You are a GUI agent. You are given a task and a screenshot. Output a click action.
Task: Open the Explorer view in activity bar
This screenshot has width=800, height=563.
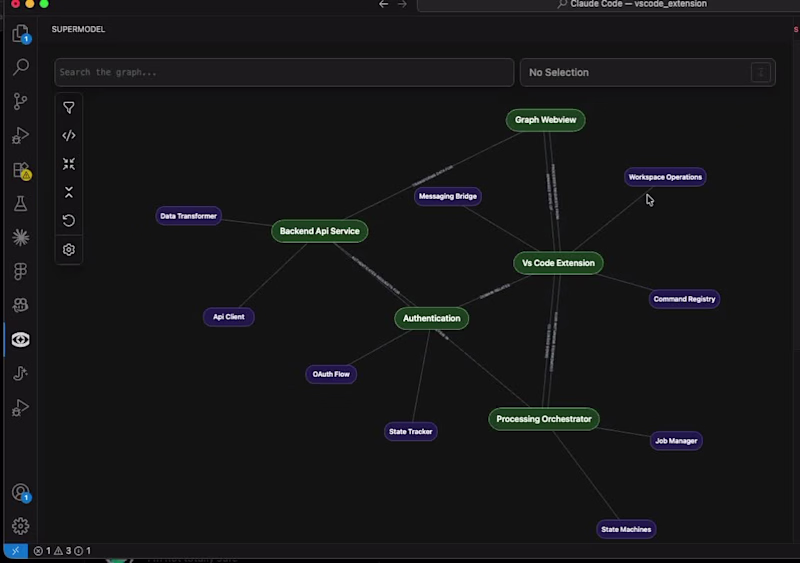(20, 34)
